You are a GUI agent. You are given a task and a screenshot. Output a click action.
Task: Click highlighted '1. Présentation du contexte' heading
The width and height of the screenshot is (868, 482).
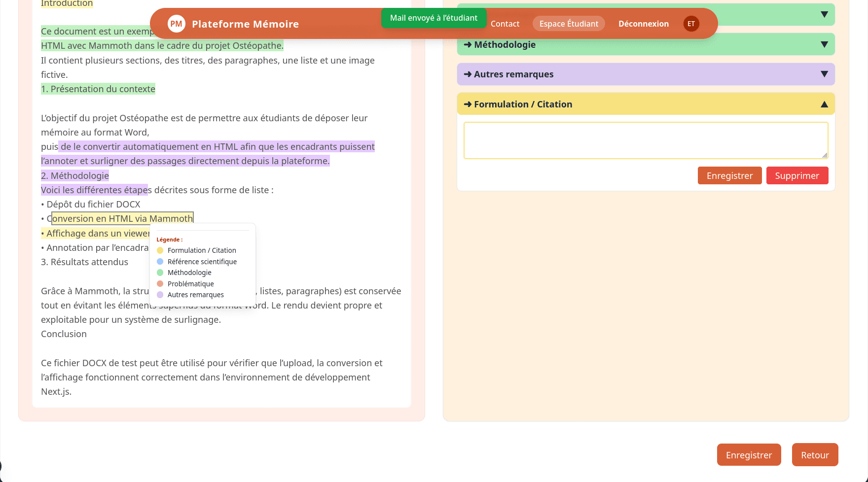point(98,89)
